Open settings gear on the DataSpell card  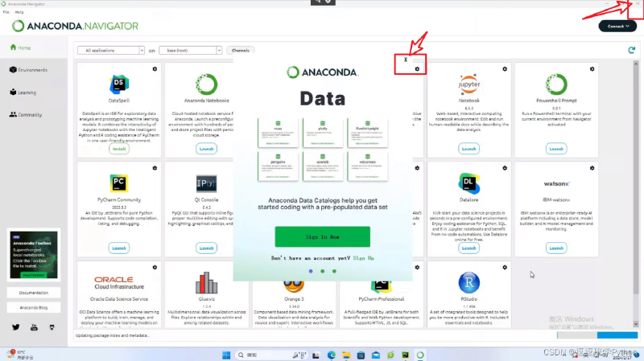point(155,69)
